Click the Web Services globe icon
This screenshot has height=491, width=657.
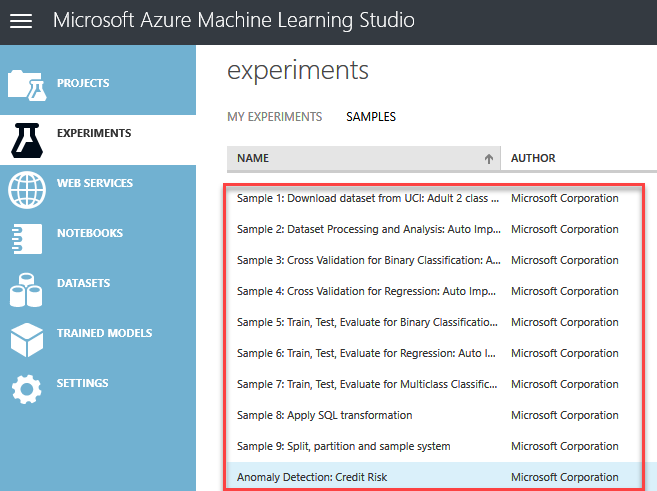click(27, 190)
